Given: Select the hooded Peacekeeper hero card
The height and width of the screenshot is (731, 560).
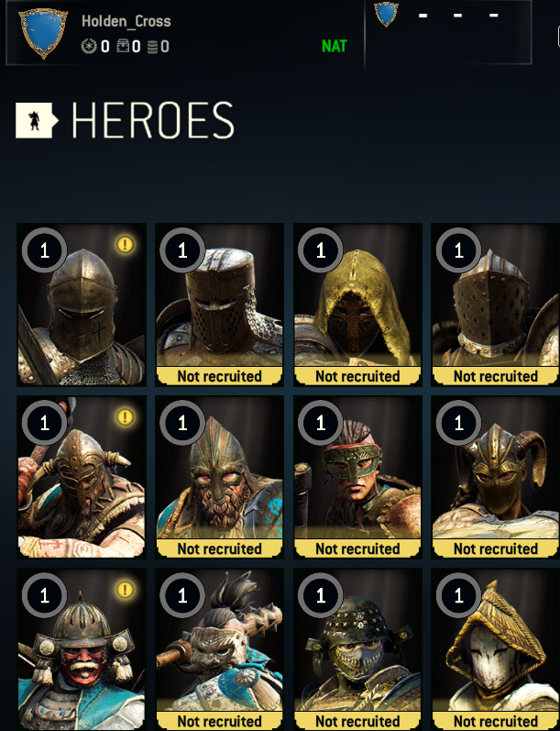Looking at the screenshot, I should pyautogui.click(x=357, y=305).
